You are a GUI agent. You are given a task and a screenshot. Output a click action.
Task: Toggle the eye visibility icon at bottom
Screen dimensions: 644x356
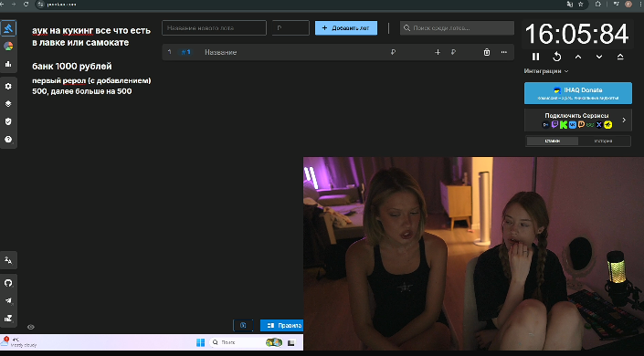point(31,328)
